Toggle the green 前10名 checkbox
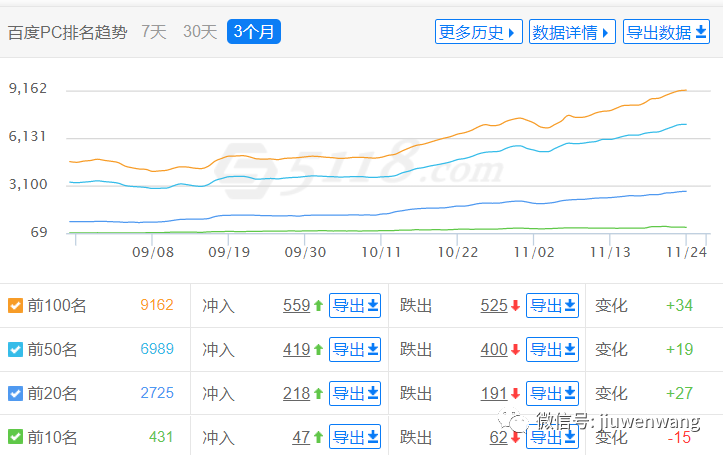 (x=15, y=437)
